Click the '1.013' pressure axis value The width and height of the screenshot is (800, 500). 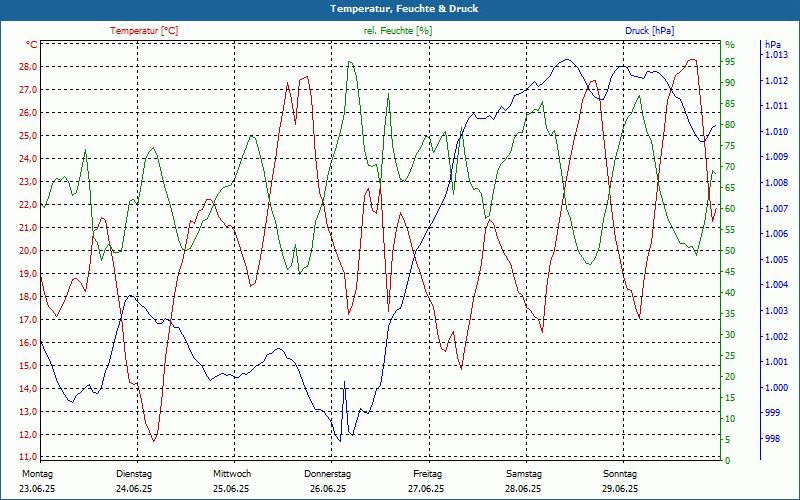point(776,55)
